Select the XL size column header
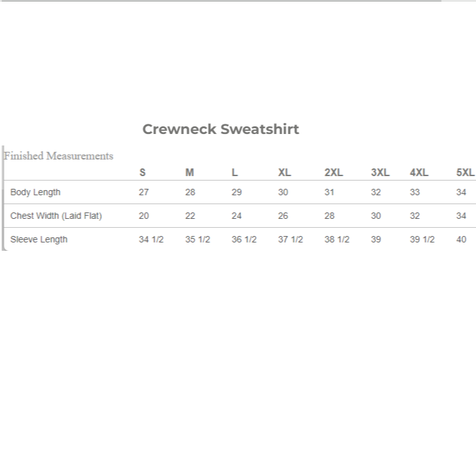 (x=285, y=173)
